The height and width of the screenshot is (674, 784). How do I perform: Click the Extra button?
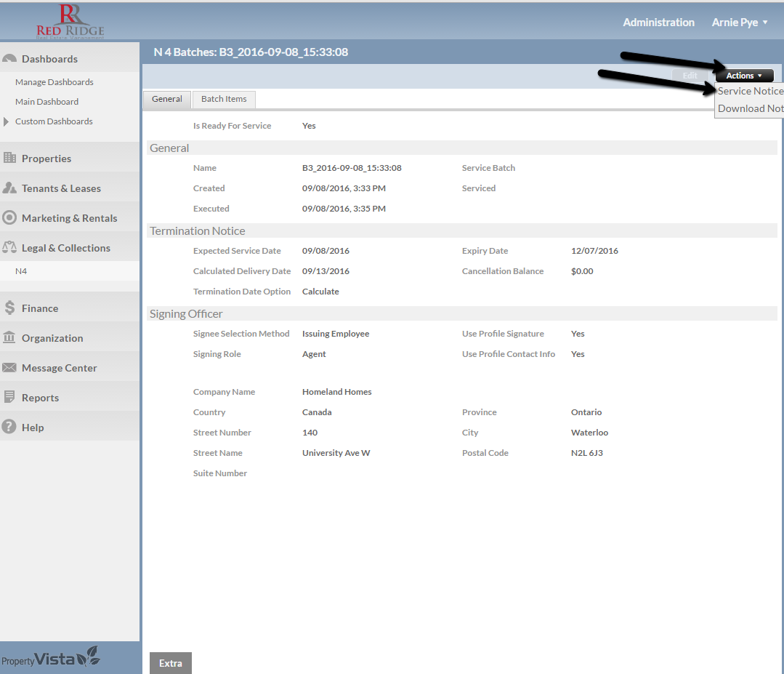[171, 663]
